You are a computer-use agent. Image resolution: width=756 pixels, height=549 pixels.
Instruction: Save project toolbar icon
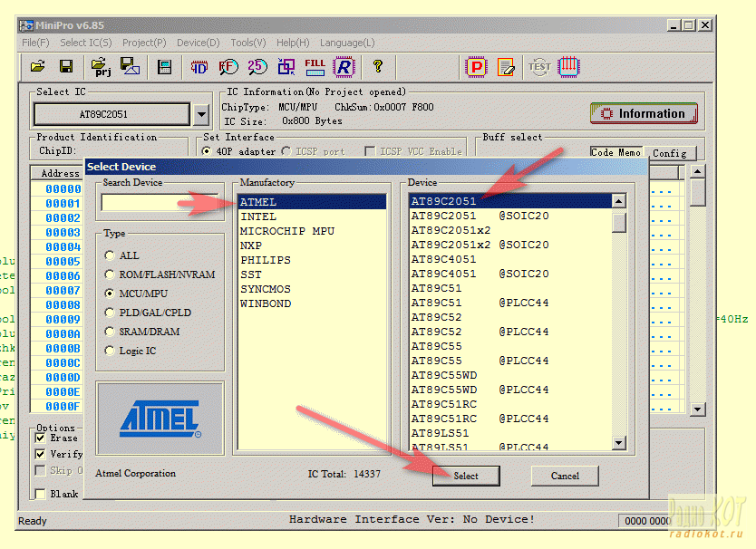(130, 66)
